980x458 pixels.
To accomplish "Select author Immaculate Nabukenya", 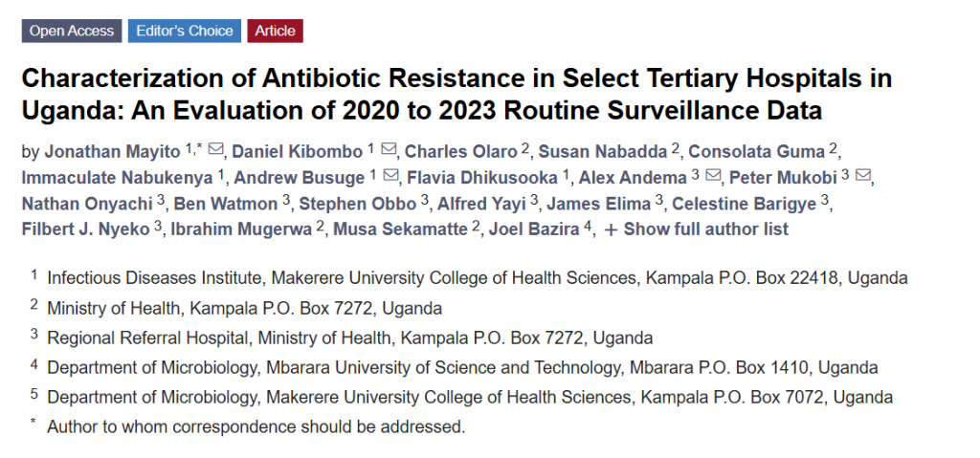I will click(x=118, y=178).
